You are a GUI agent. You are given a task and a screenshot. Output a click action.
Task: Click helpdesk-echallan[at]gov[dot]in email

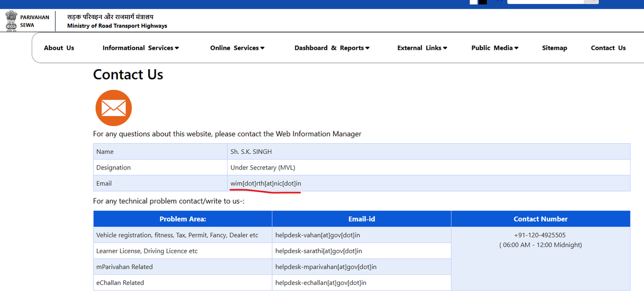click(x=321, y=283)
